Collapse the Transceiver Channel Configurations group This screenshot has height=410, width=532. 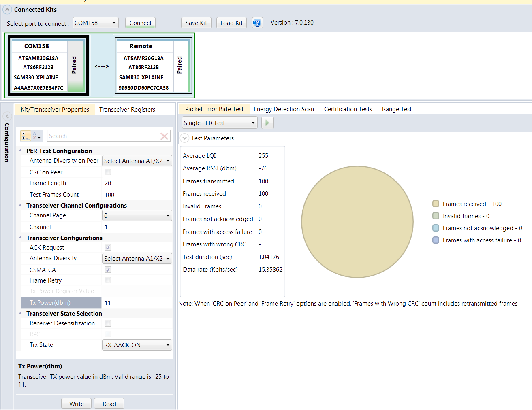[20, 205]
